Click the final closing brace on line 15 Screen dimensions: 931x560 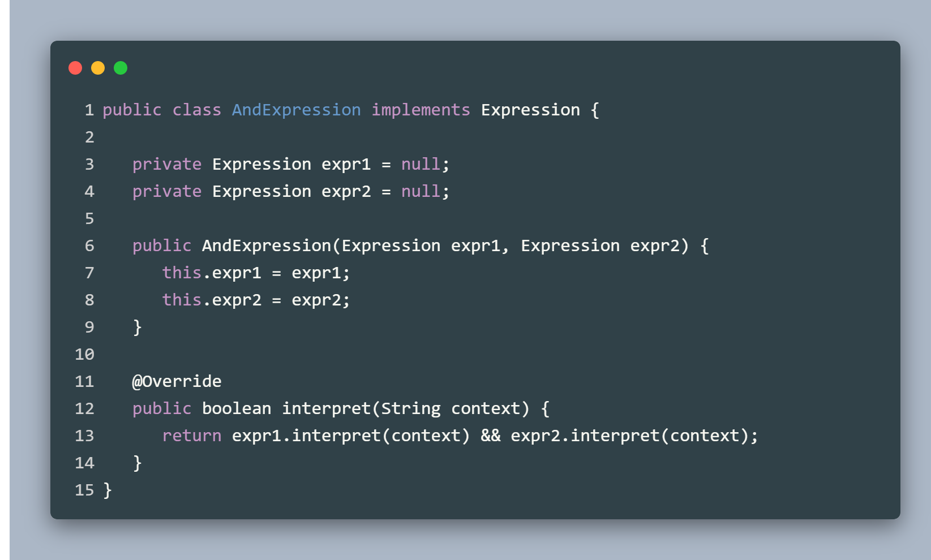[108, 490]
